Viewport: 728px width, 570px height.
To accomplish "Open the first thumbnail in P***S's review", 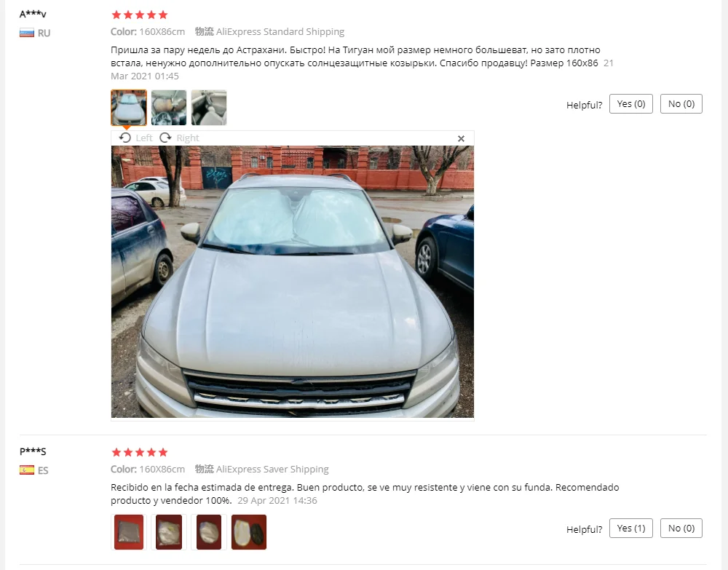I will [129, 532].
